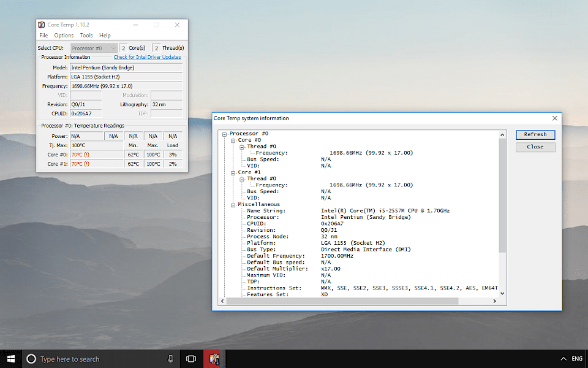This screenshot has height=368, width=588.
Task: Open the Windows Start menu
Action: coord(11,359)
